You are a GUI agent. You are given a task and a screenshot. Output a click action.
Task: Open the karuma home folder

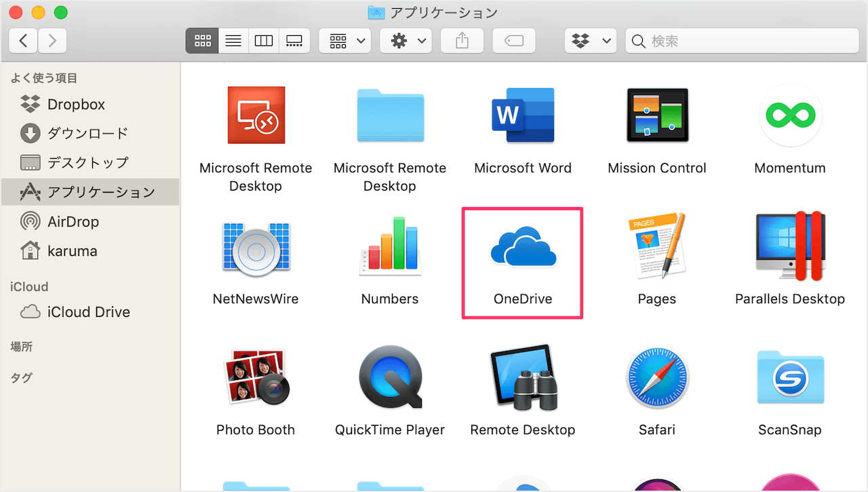tap(90, 251)
